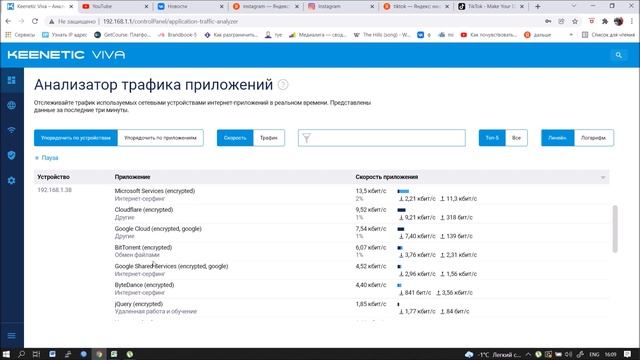
Task: Open the shield security sidebar icon
Action: click(11, 155)
